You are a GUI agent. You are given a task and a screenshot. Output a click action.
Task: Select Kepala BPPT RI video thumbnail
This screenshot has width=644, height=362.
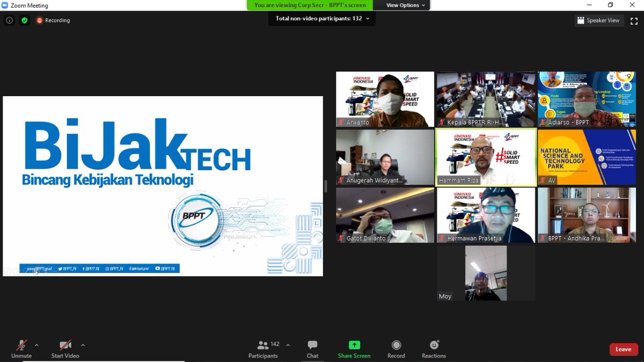pos(486,99)
